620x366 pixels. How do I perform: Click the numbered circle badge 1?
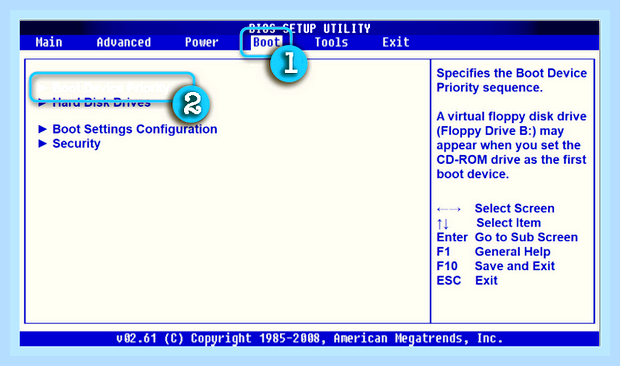click(289, 63)
